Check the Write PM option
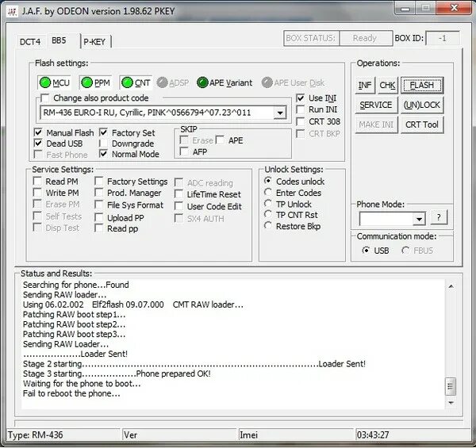476x448 pixels. (37, 193)
